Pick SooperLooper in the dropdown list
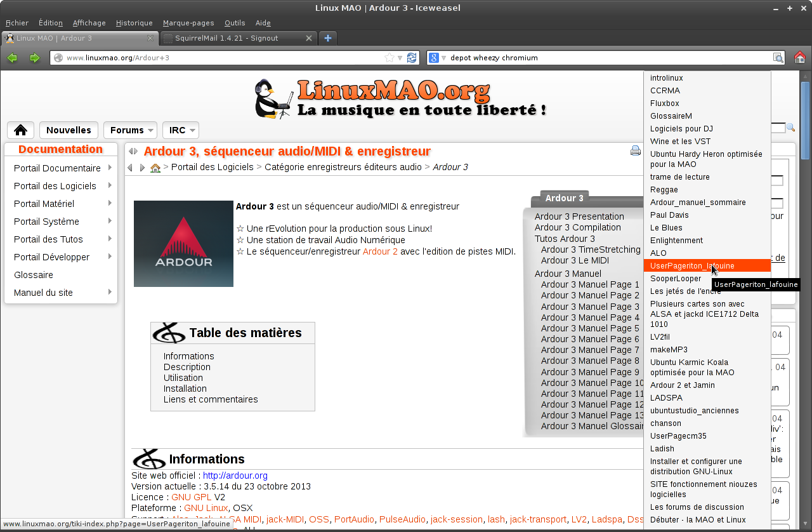812x532 pixels. click(707, 279)
